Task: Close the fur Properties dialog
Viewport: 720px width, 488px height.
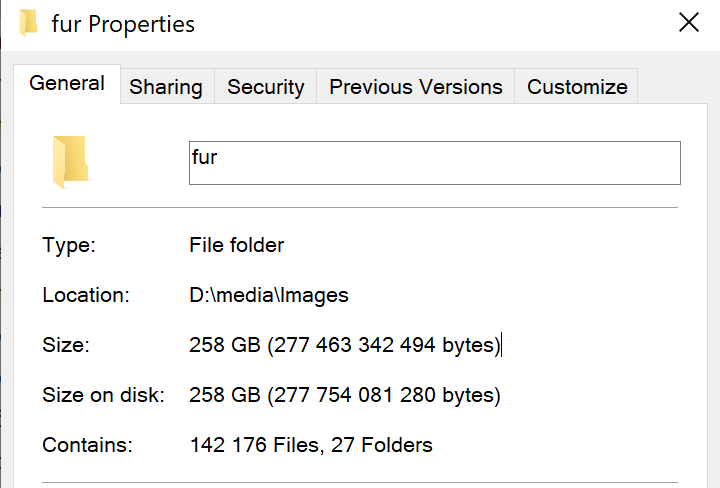Action: tap(688, 23)
